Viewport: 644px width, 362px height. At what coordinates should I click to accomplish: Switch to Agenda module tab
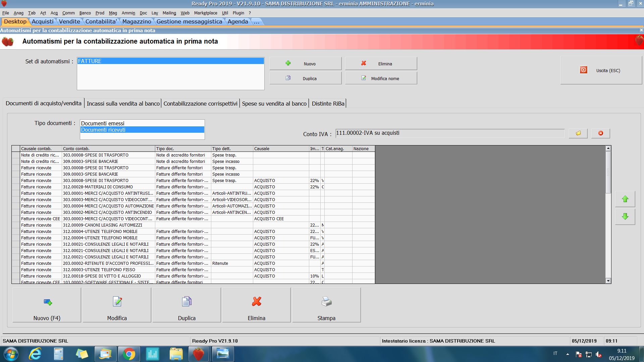(238, 21)
